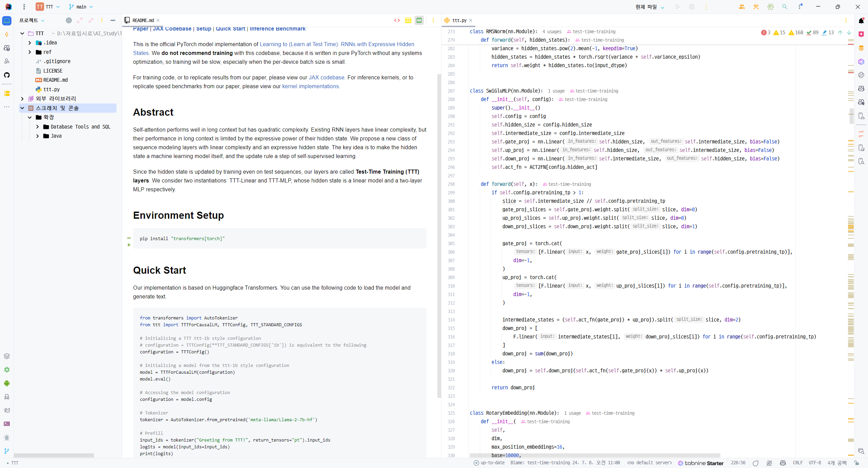Select opened file target icon in Project panel
Viewport: 868px width, 468px height.
point(69,20)
